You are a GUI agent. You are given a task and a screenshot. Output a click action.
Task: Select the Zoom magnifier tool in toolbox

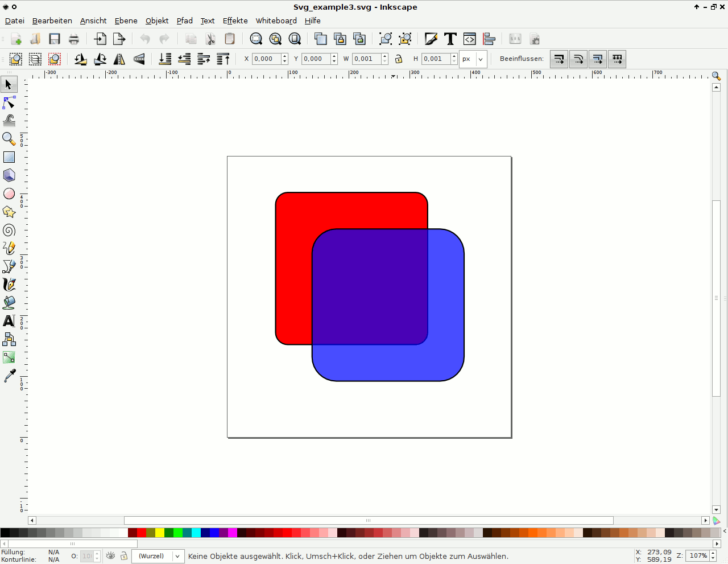click(x=9, y=139)
